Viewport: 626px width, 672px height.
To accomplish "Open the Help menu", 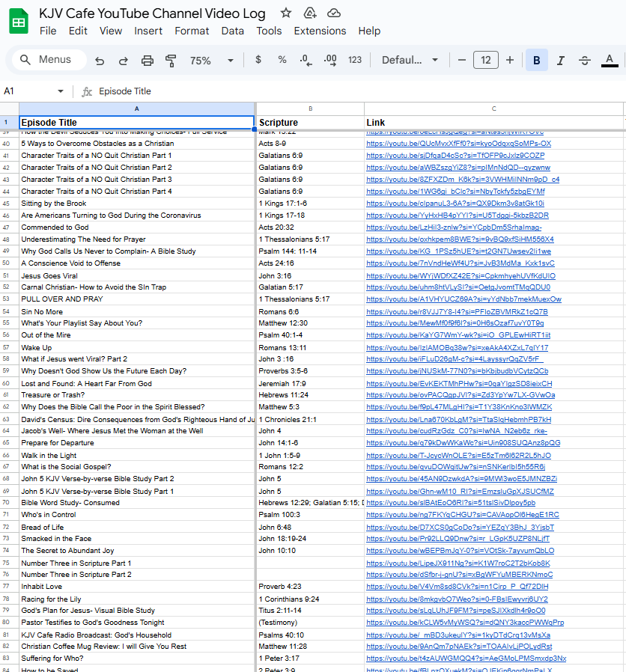I will [369, 31].
